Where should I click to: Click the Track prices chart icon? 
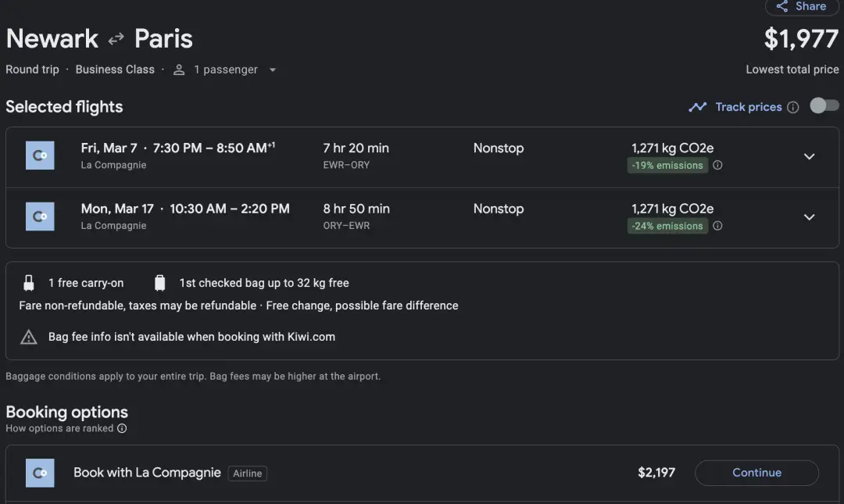(x=697, y=107)
